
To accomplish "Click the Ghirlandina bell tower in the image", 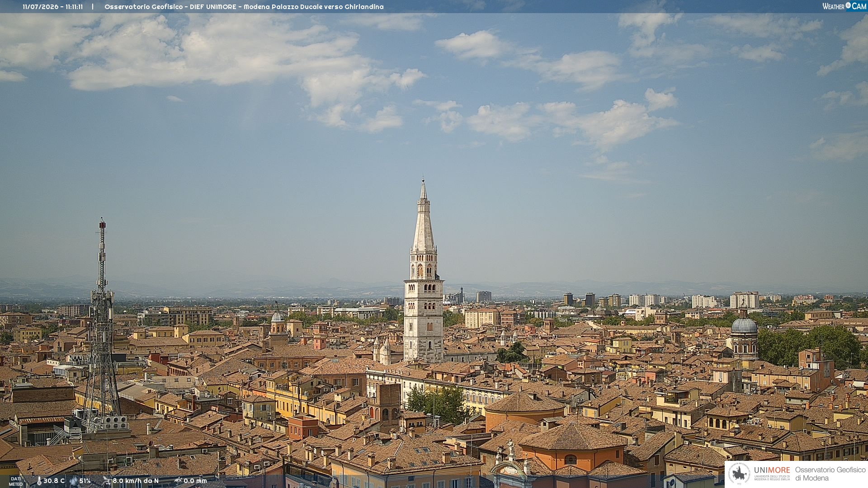I will coord(424,271).
